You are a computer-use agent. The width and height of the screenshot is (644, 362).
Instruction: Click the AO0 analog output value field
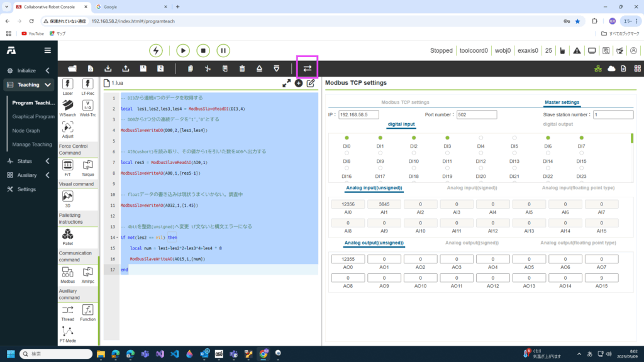348,259
